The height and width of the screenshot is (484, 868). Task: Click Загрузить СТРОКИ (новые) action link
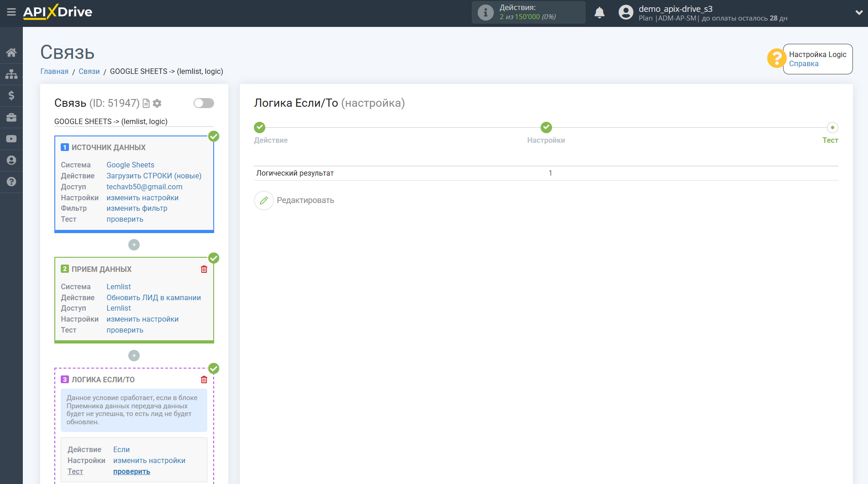[x=154, y=176]
